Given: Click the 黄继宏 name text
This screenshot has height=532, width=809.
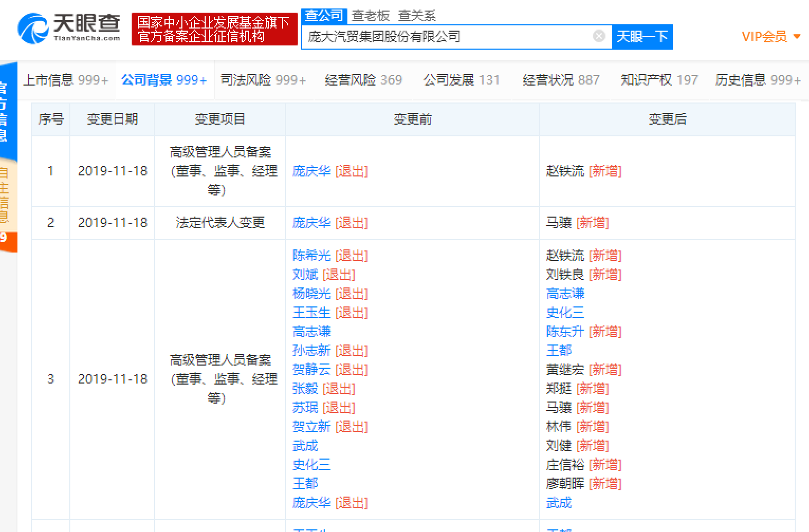Looking at the screenshot, I should [565, 370].
